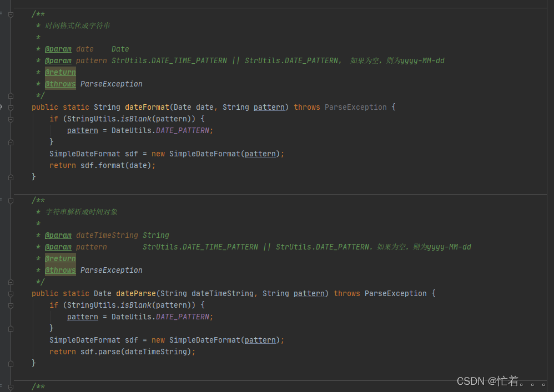Click @return tag in dateFormat Javadoc
554x392 pixels.
61,72
